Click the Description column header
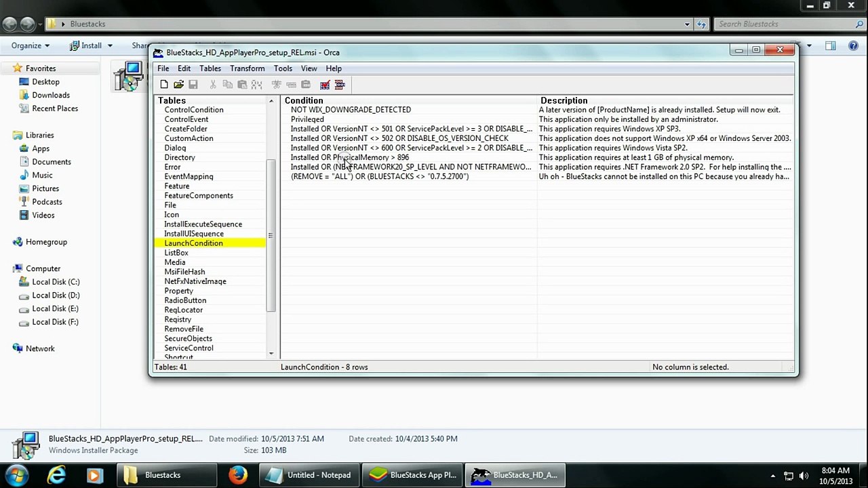868x488 pixels. pyautogui.click(x=665, y=100)
